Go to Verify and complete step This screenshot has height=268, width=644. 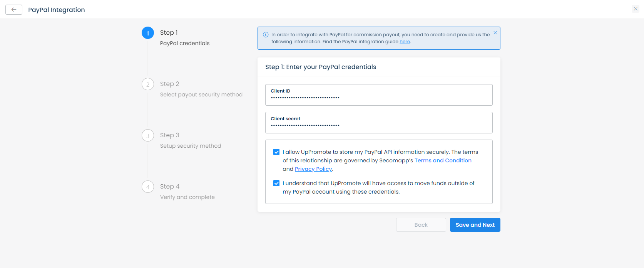(187, 197)
